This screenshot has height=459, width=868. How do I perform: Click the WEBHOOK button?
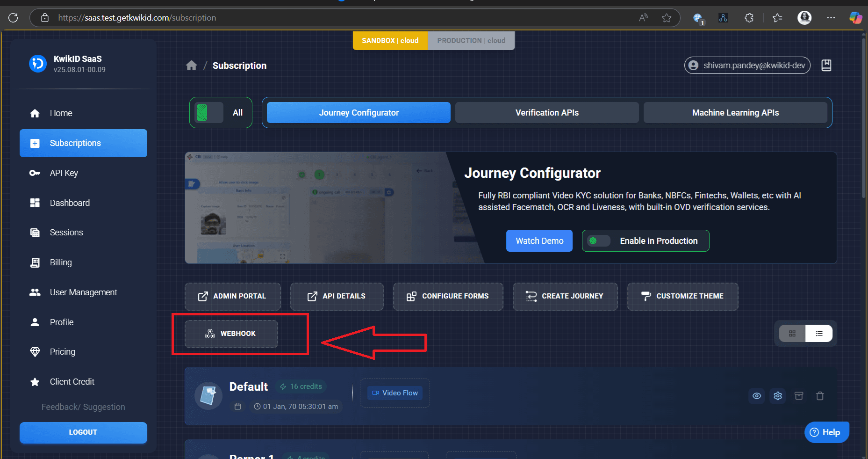click(x=231, y=334)
